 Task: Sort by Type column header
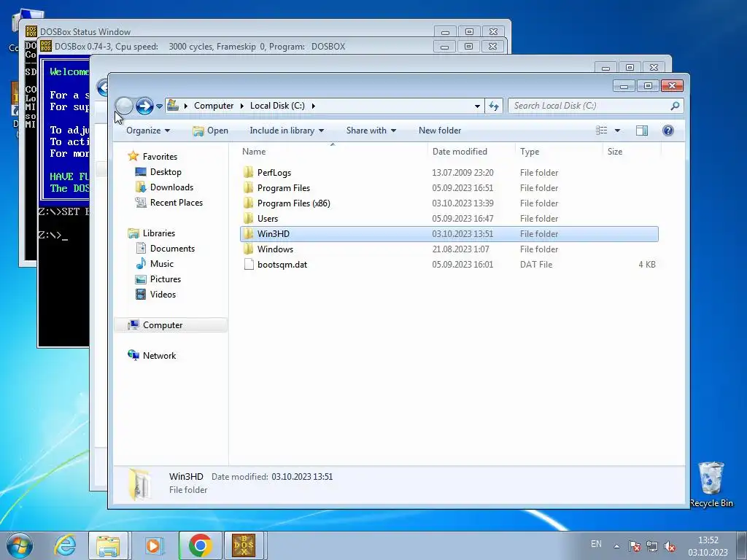pyautogui.click(x=530, y=152)
